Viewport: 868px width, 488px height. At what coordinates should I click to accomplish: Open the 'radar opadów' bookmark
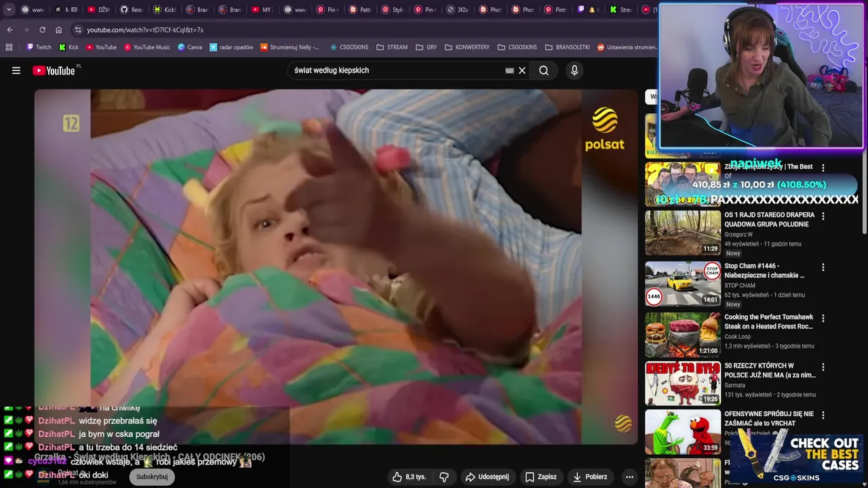coord(231,47)
